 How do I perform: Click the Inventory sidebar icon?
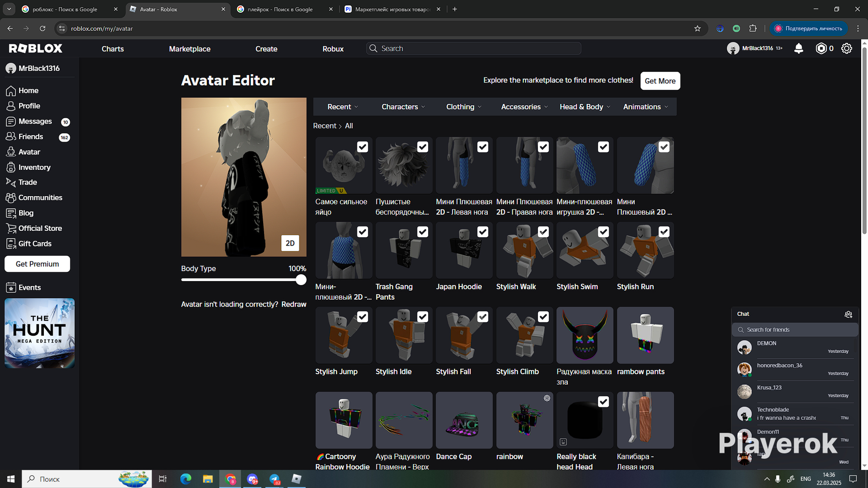pos(11,167)
